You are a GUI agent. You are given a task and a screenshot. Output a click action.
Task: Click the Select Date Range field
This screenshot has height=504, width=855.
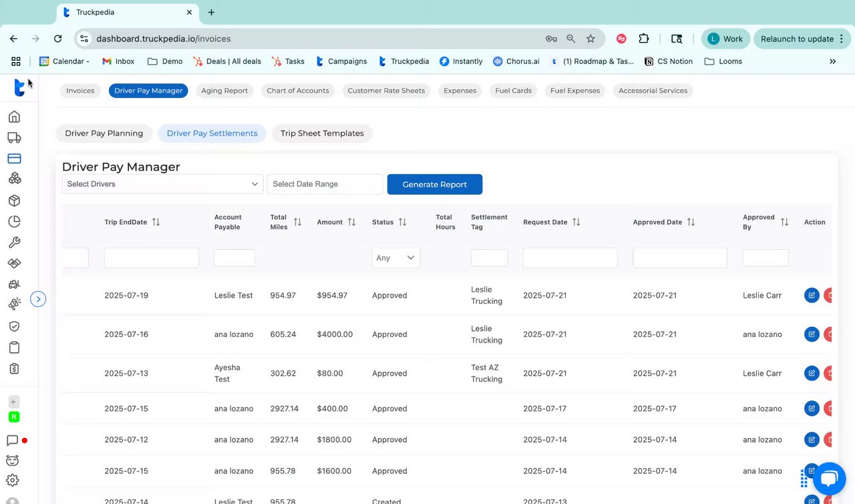(x=325, y=184)
